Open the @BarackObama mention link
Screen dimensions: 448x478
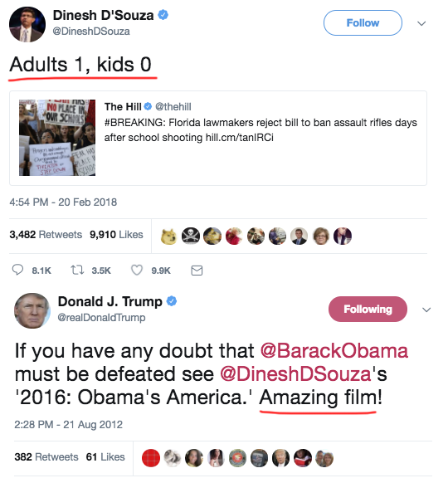[x=334, y=350]
